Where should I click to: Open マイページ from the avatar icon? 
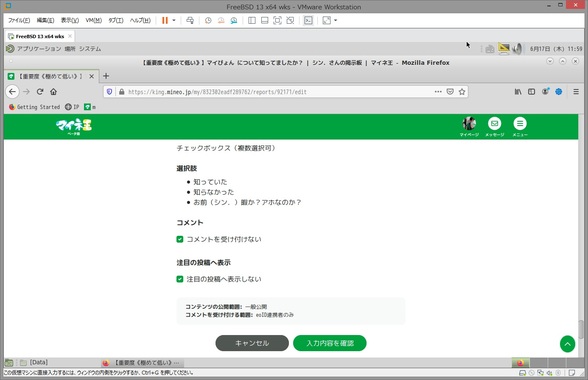pyautogui.click(x=469, y=127)
